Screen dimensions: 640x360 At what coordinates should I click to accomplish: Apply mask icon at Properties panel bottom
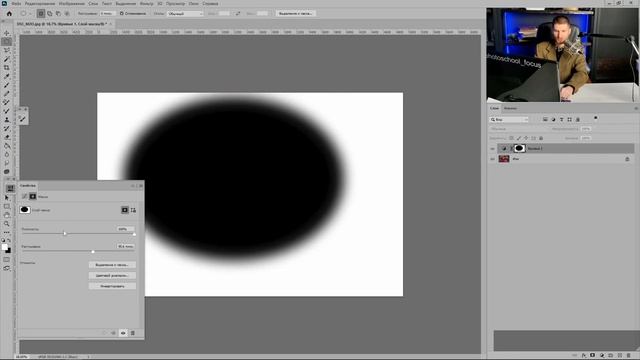(113, 333)
